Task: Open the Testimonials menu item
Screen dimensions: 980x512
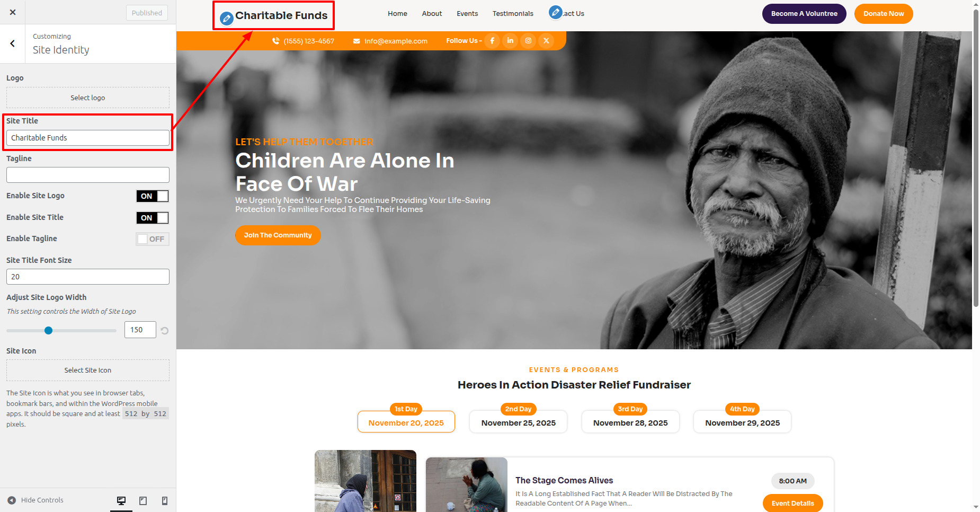Action: tap(513, 14)
